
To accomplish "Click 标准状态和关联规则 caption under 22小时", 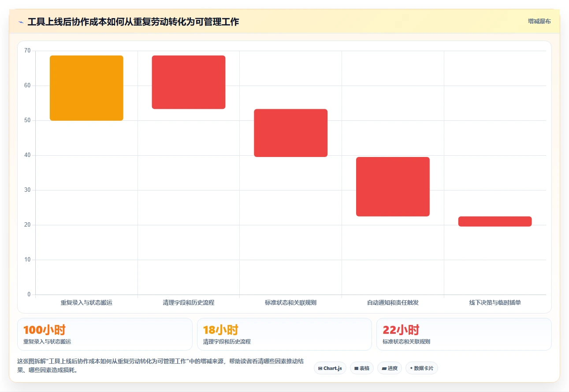I will (x=406, y=342).
